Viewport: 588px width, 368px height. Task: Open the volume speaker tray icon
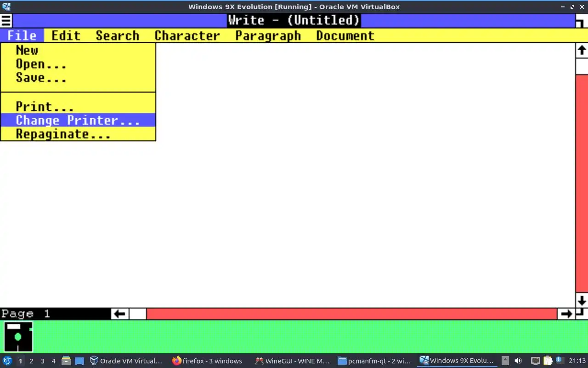(x=518, y=361)
